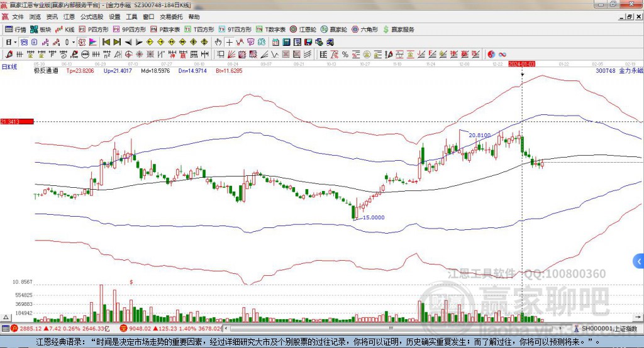Viewport: 644px width, 348px height.
Task: Click the 15.0000 low price label
Action: 374,217
